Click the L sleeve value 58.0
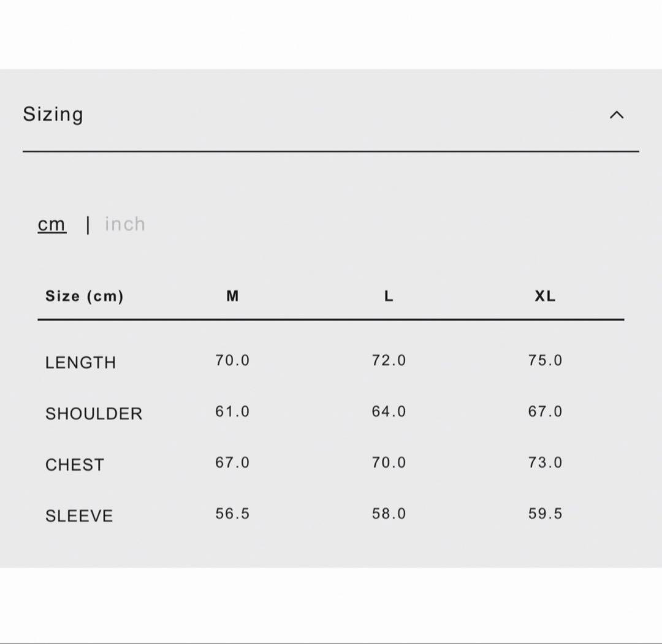The width and height of the screenshot is (662, 644). pyautogui.click(x=389, y=513)
